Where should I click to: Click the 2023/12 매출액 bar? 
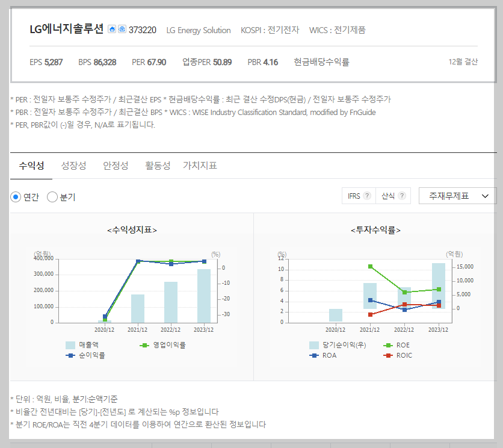click(x=204, y=296)
